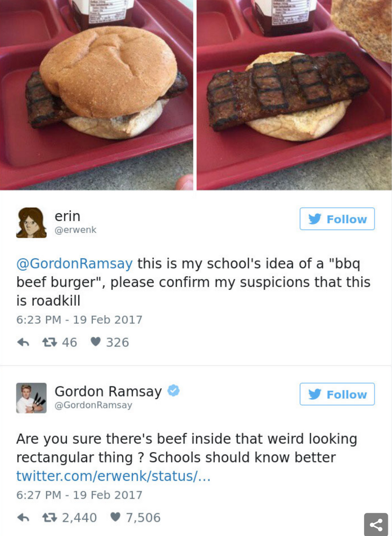
Task: View the open burger patty photo
Action: coord(294,95)
